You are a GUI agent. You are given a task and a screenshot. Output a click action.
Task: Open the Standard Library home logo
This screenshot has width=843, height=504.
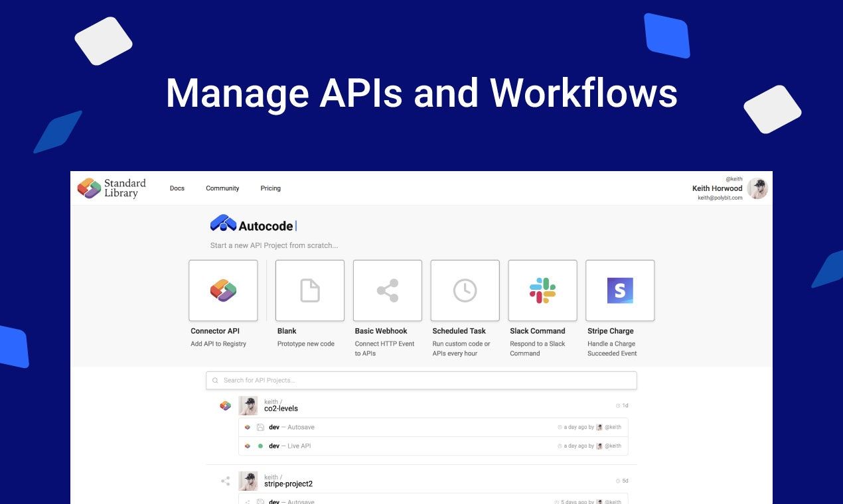(112, 188)
